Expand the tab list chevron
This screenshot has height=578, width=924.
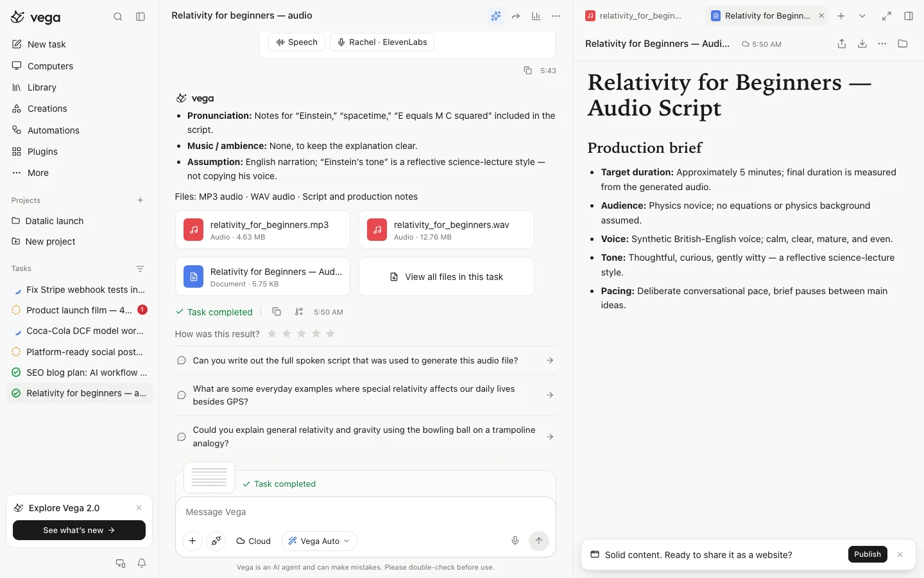pos(862,16)
